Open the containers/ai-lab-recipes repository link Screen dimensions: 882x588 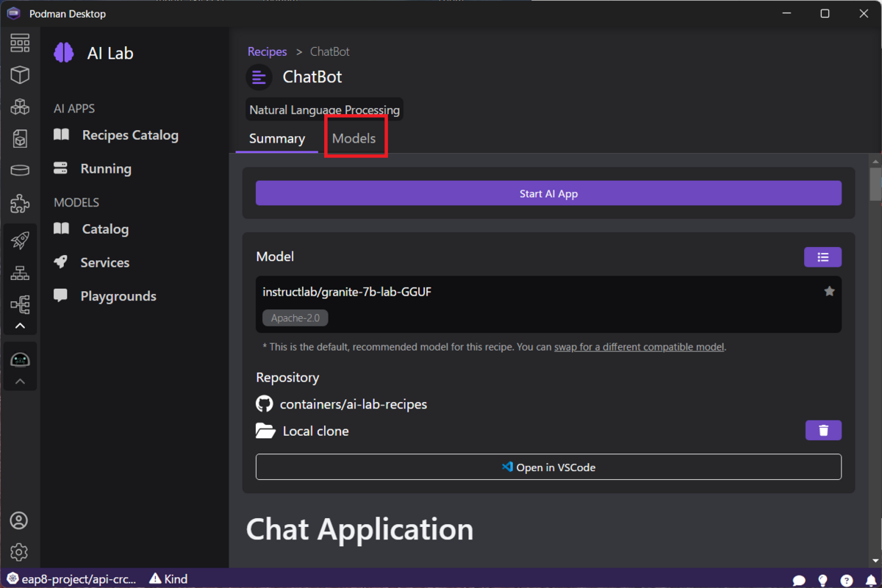354,404
